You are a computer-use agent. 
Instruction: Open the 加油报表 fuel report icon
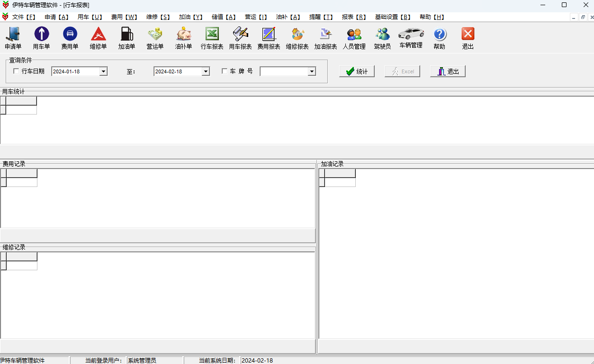pyautogui.click(x=325, y=38)
